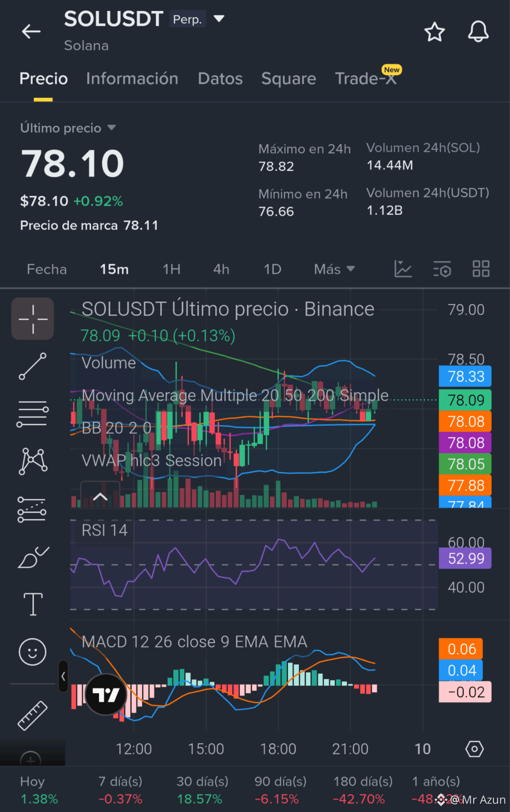
Task: Click the Máximo en 24h value 78.82
Action: coord(276,167)
